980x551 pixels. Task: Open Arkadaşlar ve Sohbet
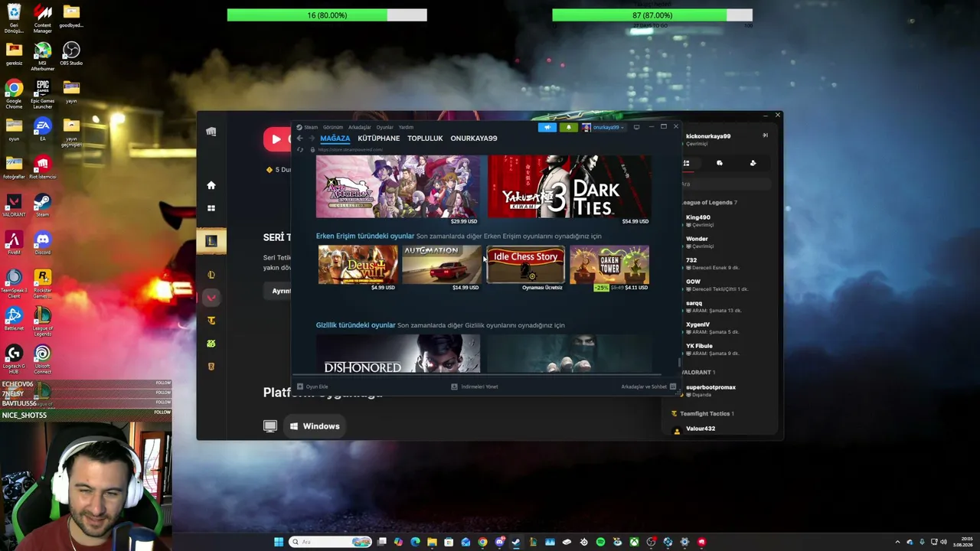(648, 386)
